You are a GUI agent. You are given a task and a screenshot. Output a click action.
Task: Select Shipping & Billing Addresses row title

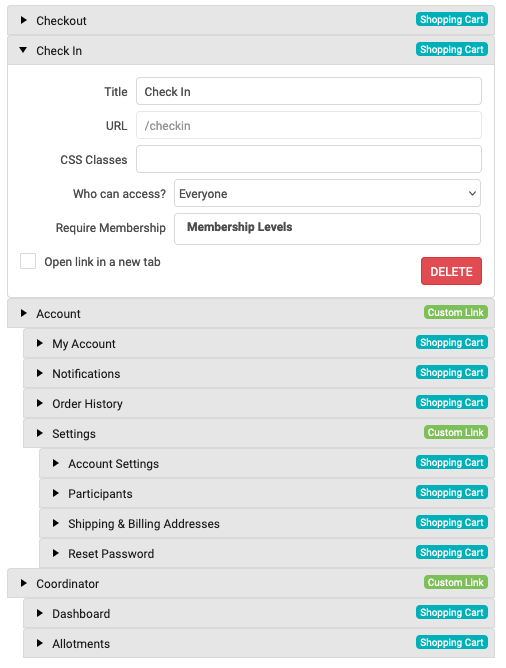[x=144, y=524]
